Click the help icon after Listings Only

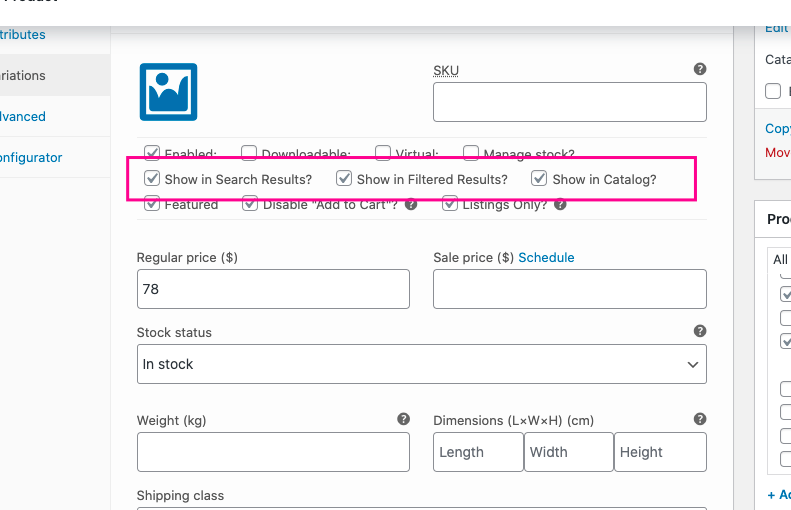(560, 205)
